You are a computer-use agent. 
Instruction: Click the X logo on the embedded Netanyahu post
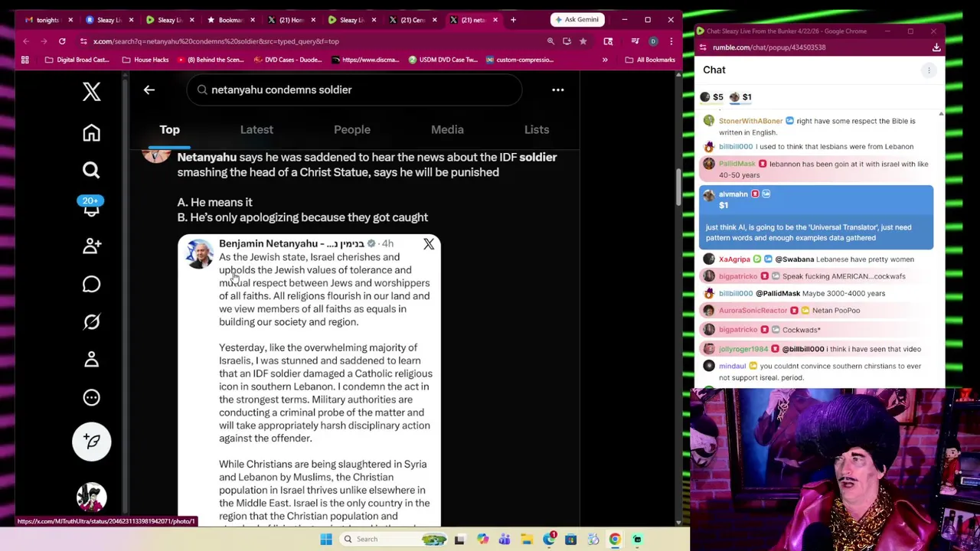pos(429,244)
